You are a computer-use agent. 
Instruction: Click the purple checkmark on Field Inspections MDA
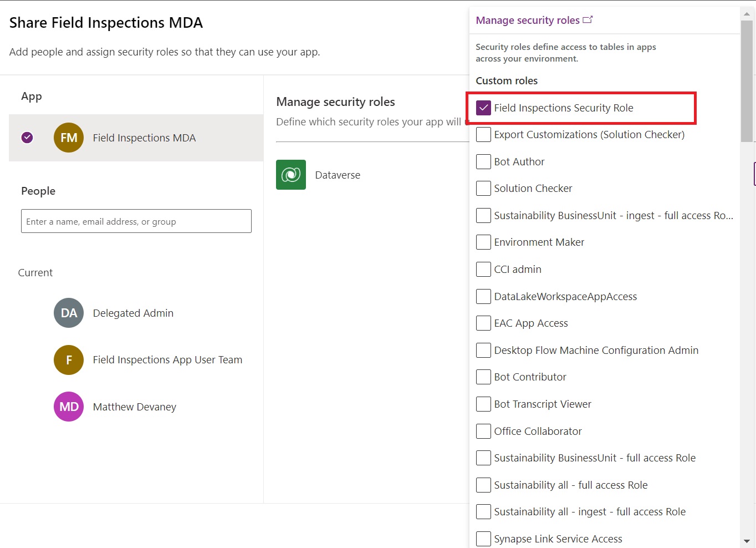pyautogui.click(x=27, y=138)
